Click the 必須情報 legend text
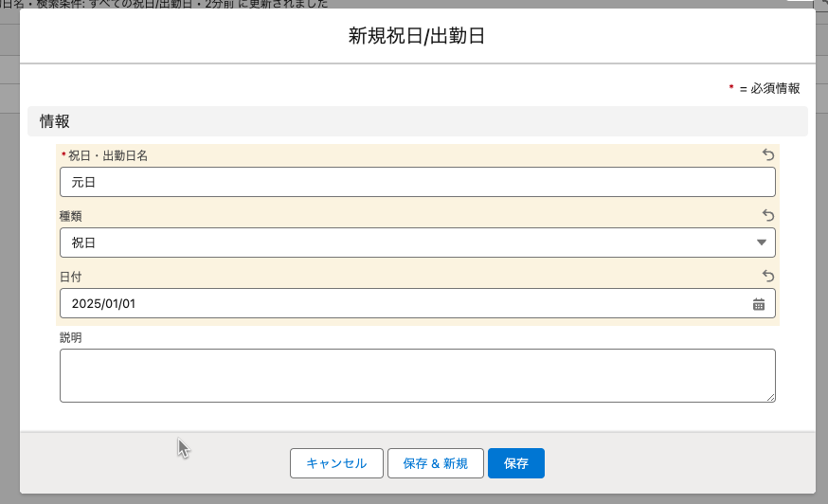 [775, 88]
